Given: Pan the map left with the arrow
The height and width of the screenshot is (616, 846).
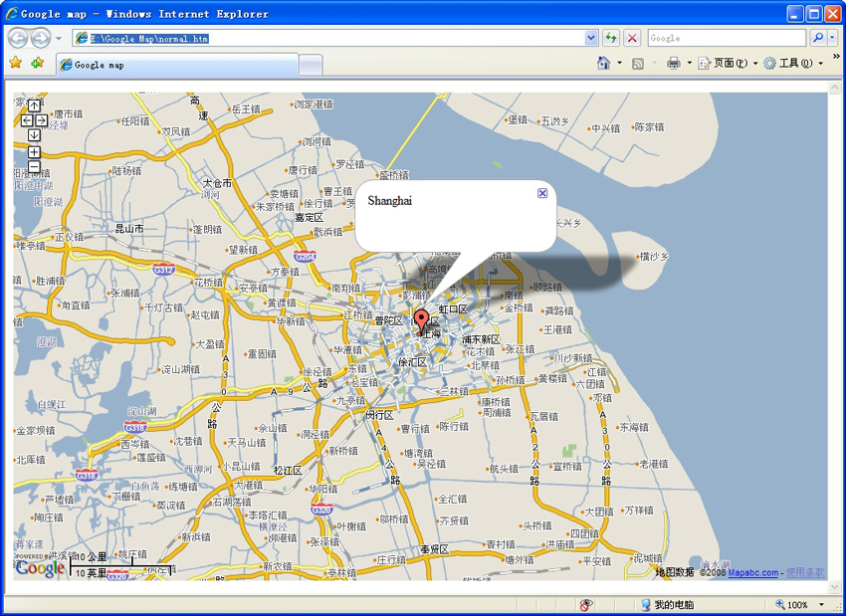Looking at the screenshot, I should tap(27, 120).
